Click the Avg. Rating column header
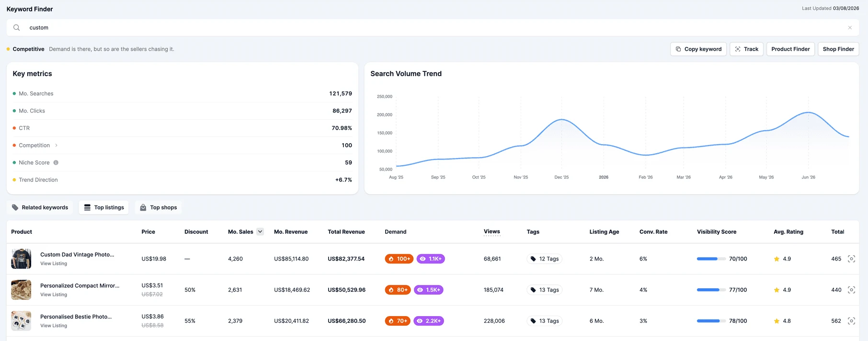Viewport: 868px width, 341px height. [x=788, y=232]
